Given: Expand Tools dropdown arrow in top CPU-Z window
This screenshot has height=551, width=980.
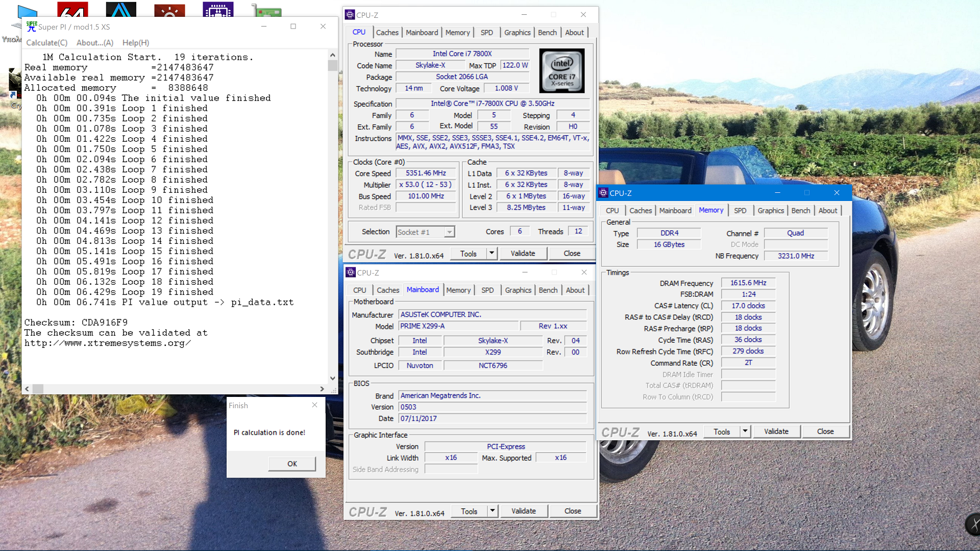Looking at the screenshot, I should pos(492,253).
